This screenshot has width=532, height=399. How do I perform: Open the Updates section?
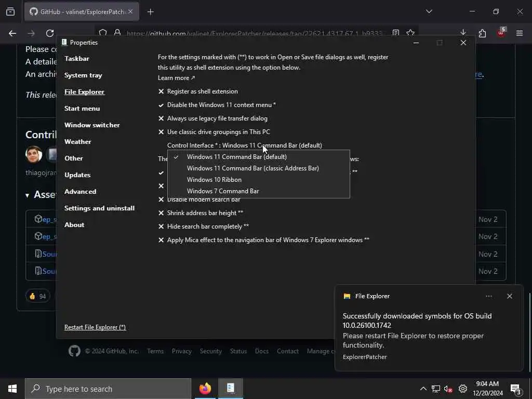tap(77, 175)
